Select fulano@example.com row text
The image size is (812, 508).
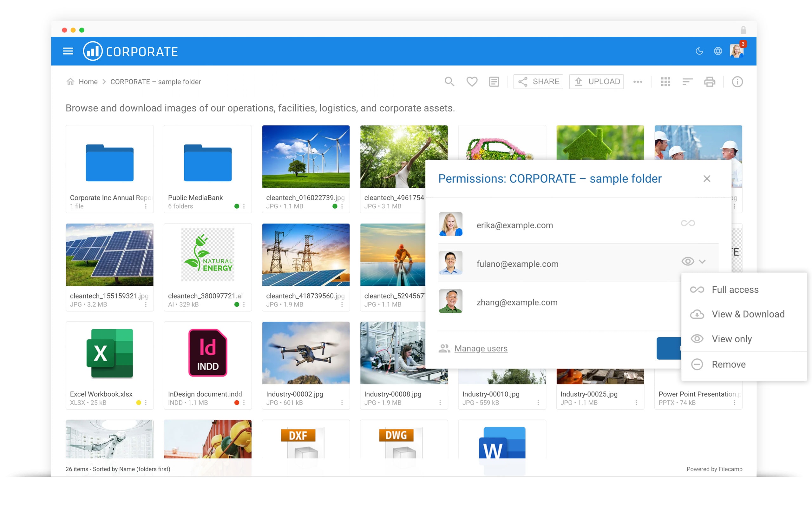tap(517, 264)
